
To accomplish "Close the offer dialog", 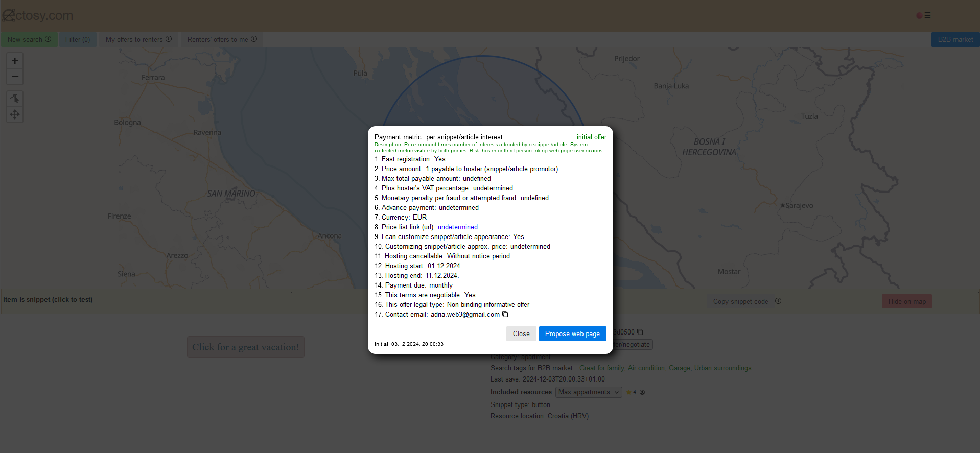I will 521,334.
